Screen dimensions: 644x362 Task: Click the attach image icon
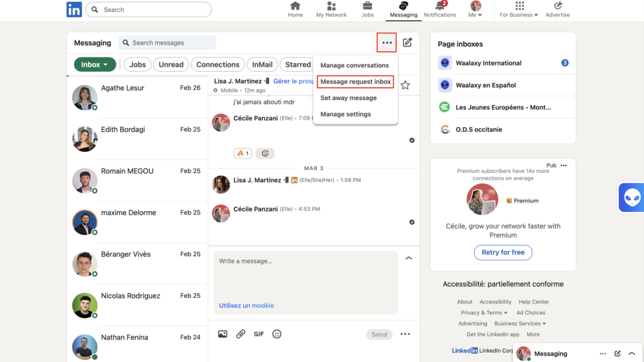point(223,334)
